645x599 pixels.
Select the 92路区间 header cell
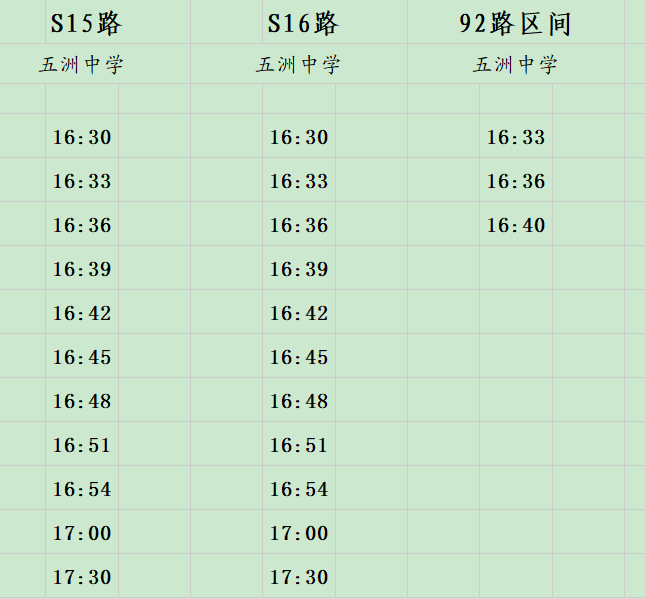pos(515,23)
